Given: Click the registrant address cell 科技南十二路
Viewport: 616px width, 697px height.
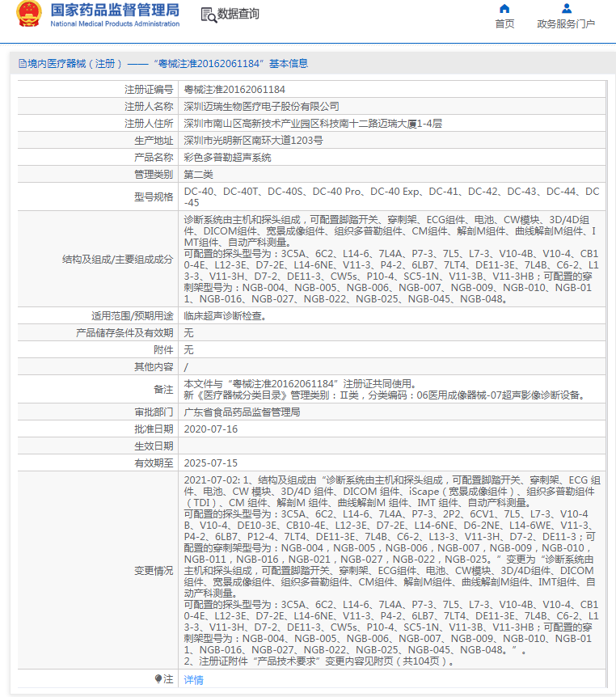Looking at the screenshot, I should [313, 123].
